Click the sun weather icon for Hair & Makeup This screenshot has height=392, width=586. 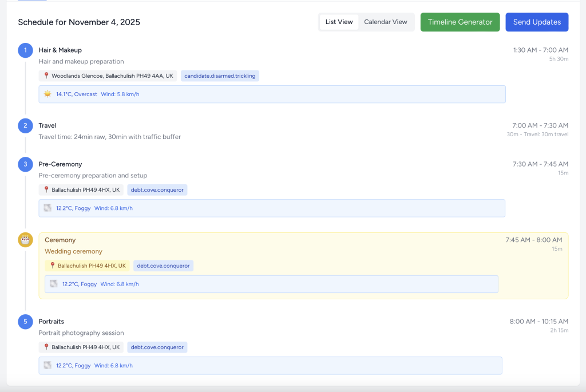[x=47, y=94]
